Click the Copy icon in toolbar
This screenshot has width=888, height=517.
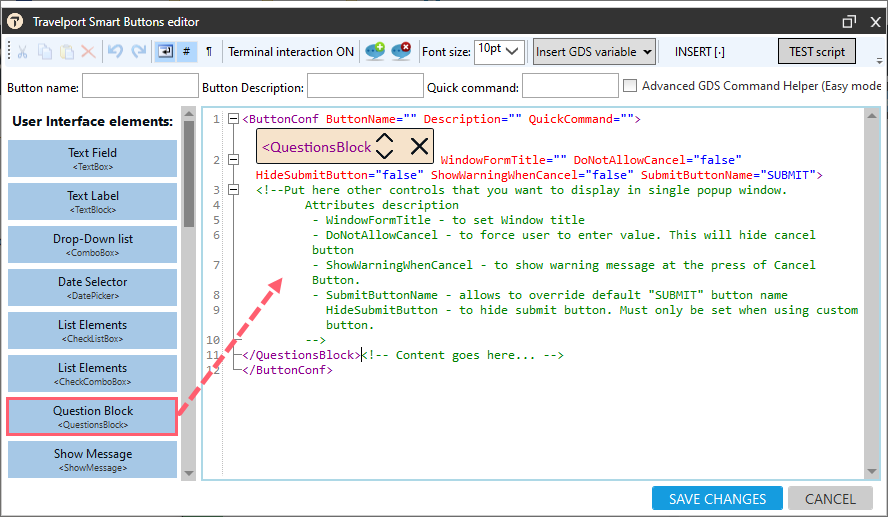45,52
